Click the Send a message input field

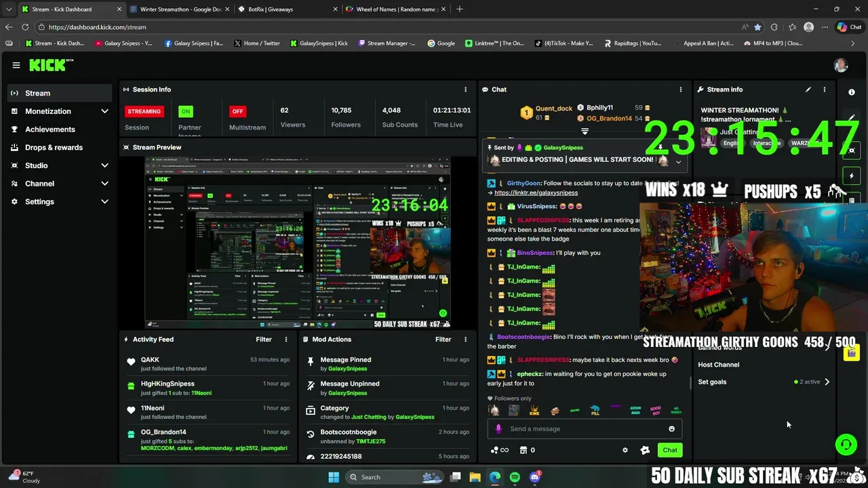tap(585, 429)
